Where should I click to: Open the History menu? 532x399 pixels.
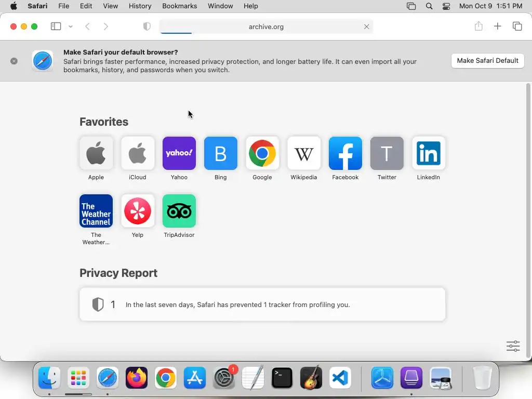pyautogui.click(x=140, y=6)
